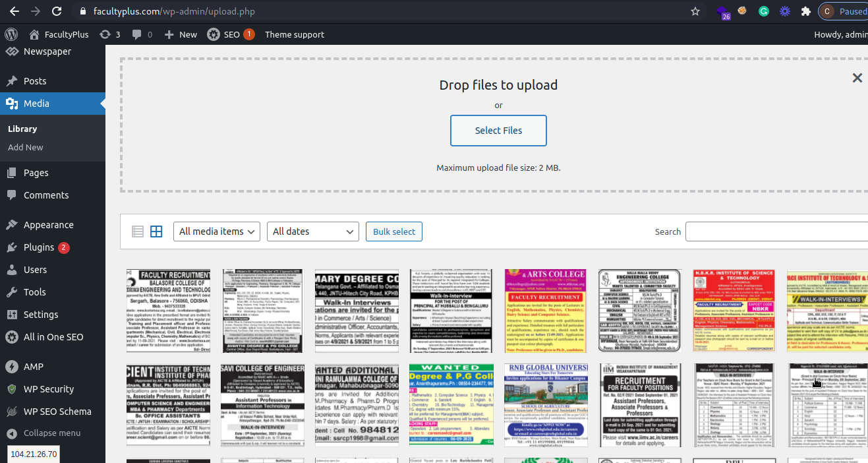The height and width of the screenshot is (463, 868).
Task: Open the WP Security sidebar menu
Action: pyautogui.click(x=53, y=389)
